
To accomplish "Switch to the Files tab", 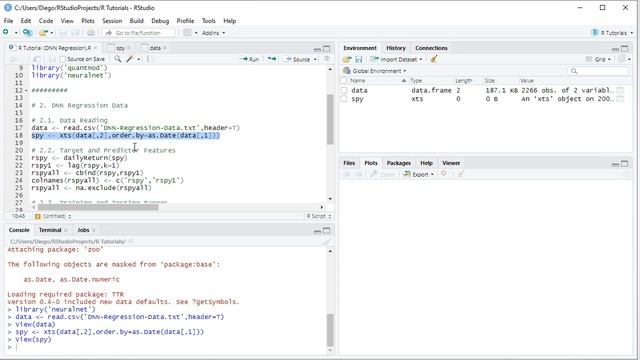I will coord(349,163).
